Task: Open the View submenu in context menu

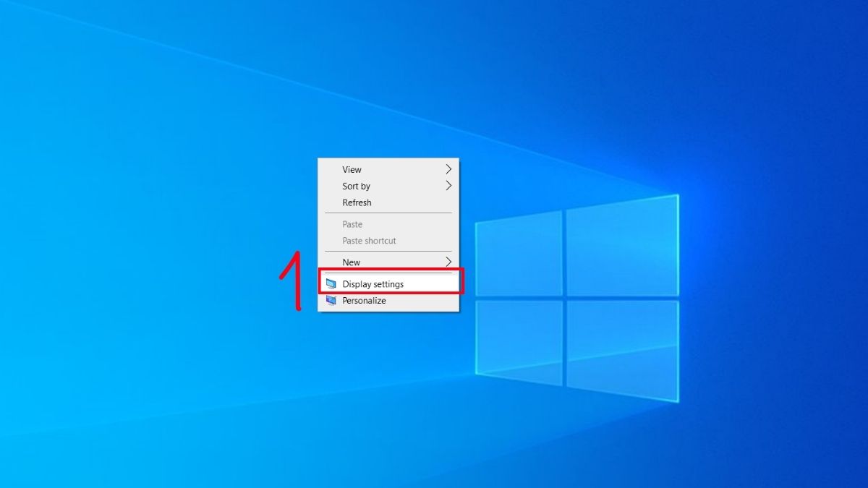Action: coord(388,169)
